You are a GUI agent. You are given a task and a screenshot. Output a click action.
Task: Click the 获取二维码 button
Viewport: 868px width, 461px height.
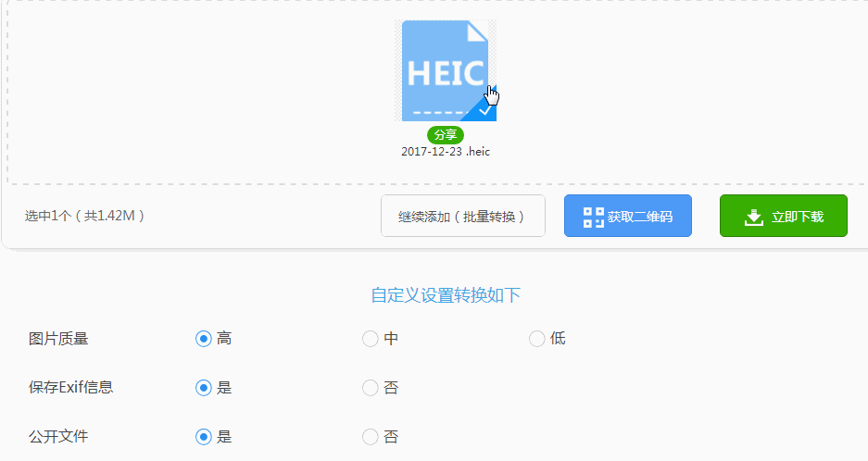pyautogui.click(x=628, y=216)
